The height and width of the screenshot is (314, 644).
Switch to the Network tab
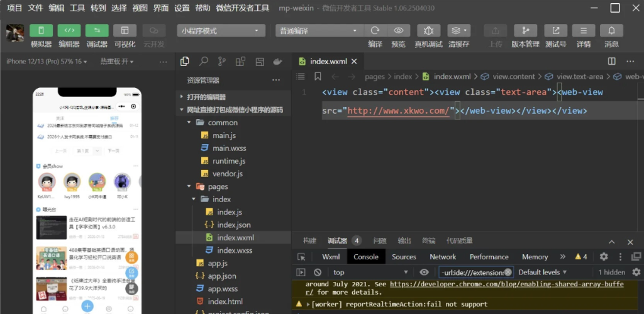pos(443,257)
